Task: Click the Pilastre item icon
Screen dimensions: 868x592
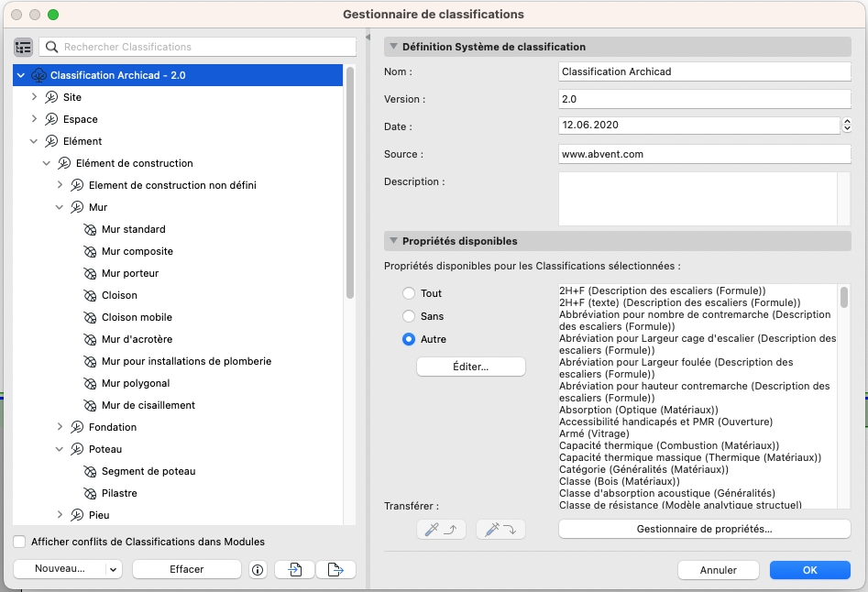Action: (x=90, y=494)
